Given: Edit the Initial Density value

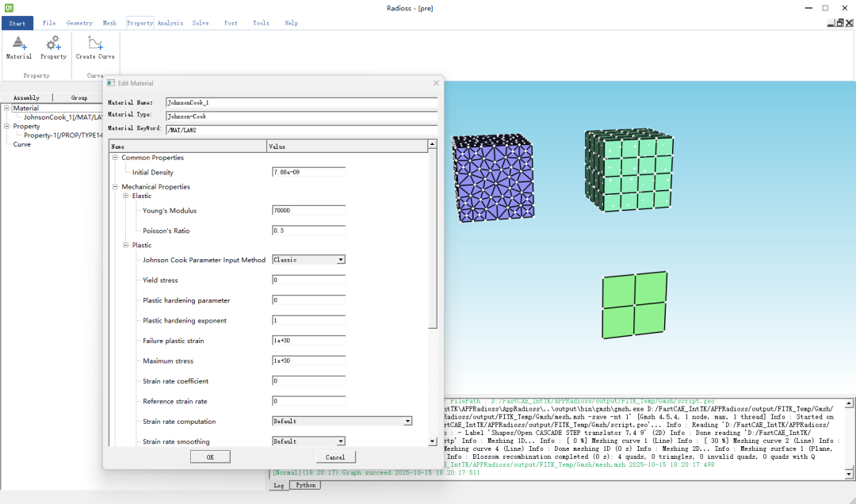Looking at the screenshot, I should click(x=308, y=172).
